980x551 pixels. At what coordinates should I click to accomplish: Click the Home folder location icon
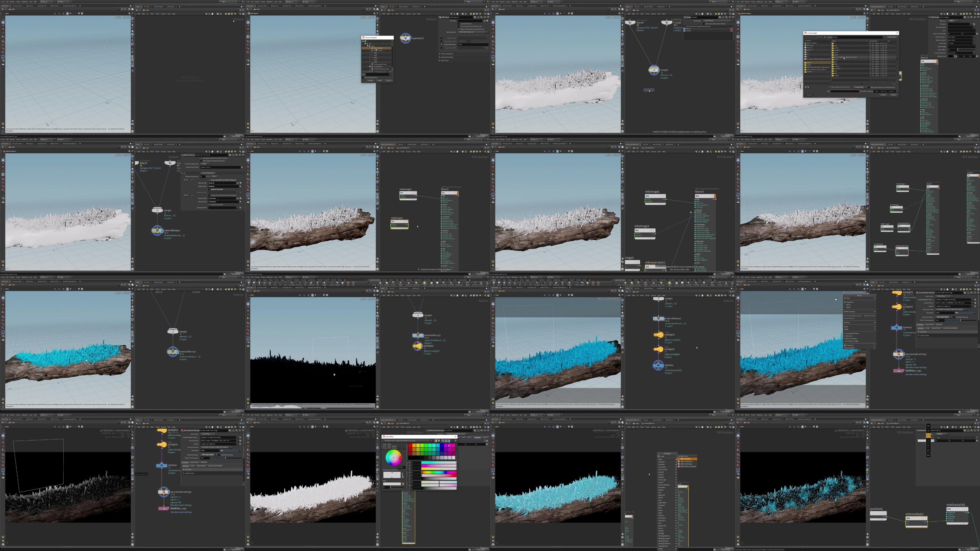805,43
